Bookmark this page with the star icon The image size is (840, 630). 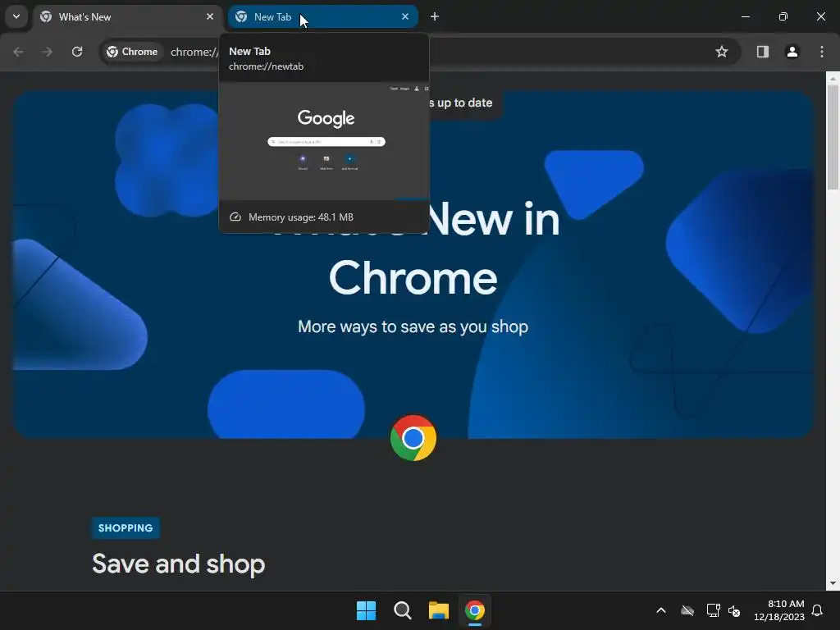(722, 52)
